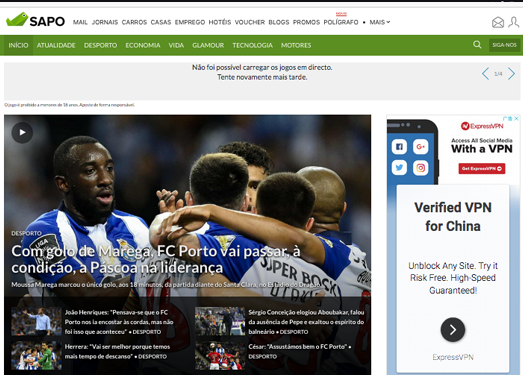Open the user account icon

coord(513,22)
